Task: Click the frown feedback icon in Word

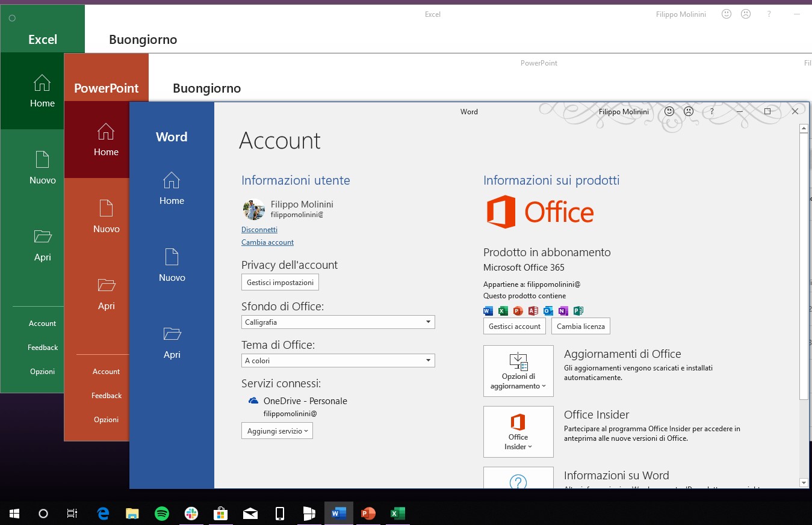Action: click(x=689, y=111)
